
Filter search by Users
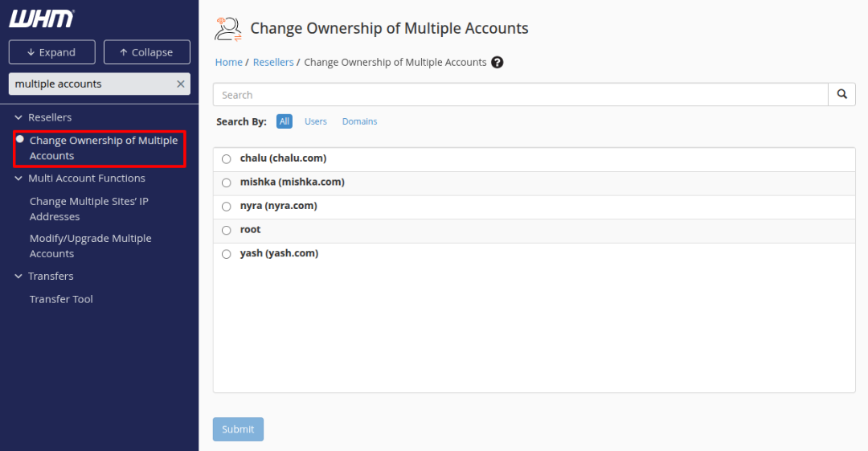point(316,121)
